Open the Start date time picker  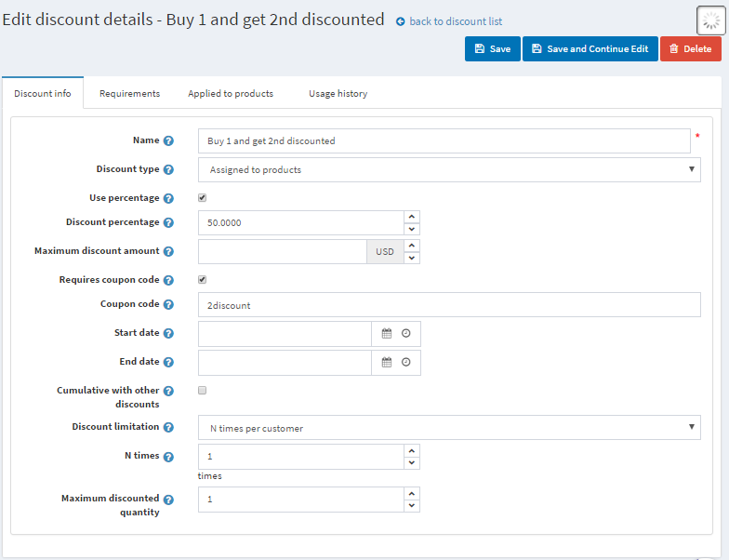(x=406, y=333)
